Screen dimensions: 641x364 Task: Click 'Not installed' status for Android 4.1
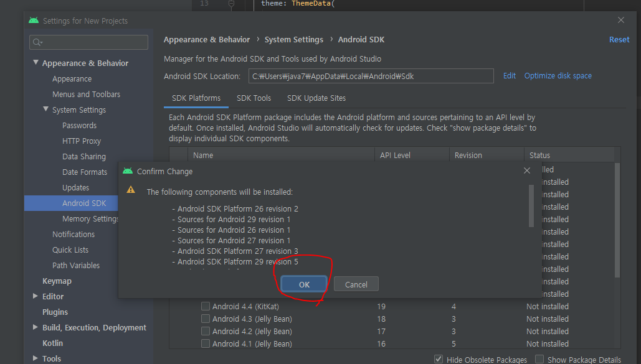[548, 343]
